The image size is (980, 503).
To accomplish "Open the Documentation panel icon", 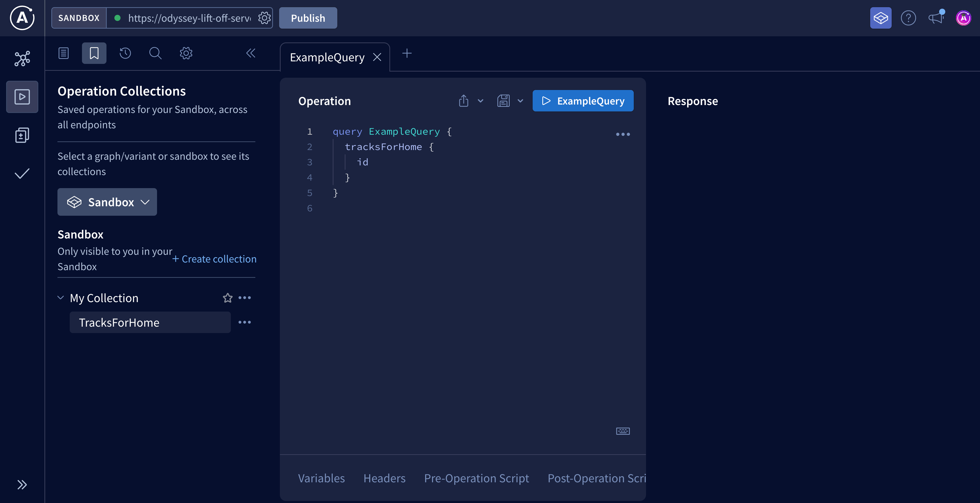I will pyautogui.click(x=64, y=53).
